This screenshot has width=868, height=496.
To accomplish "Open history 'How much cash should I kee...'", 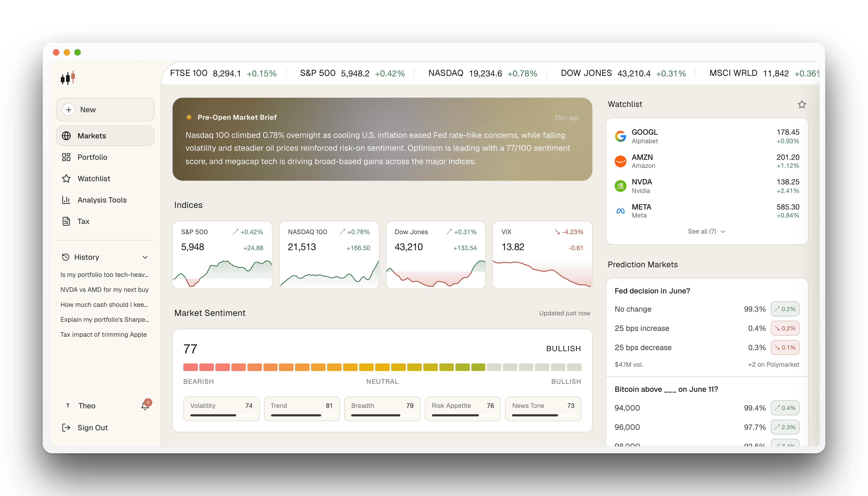I will [104, 305].
